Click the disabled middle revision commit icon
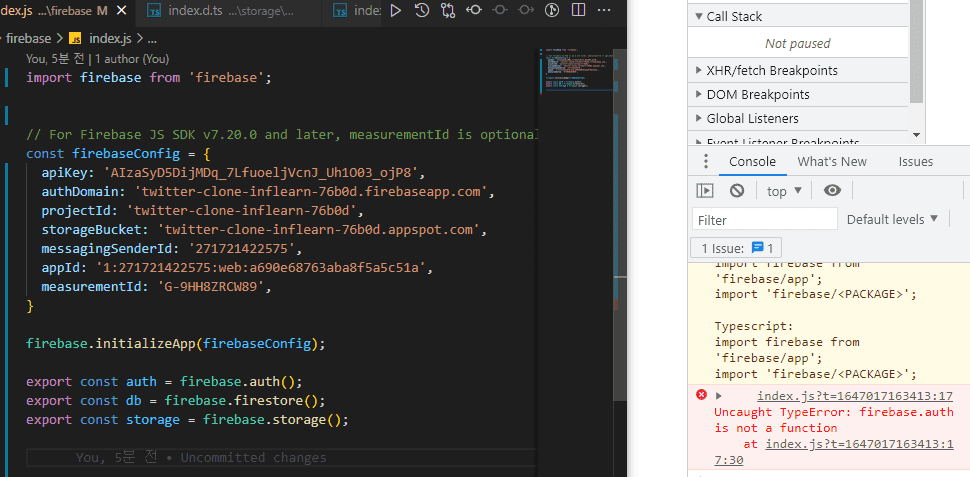The width and height of the screenshot is (970, 477). (x=500, y=10)
